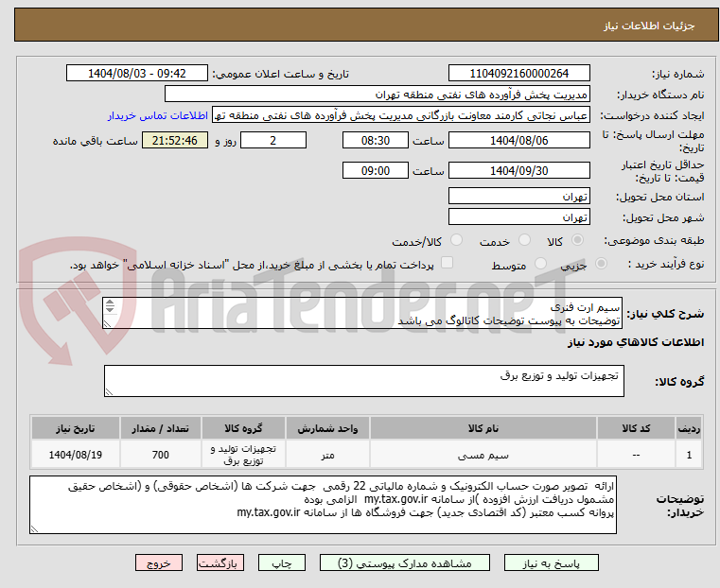Viewport: 720px width, 588px height.
Task: Click the کد کالا column header
Action: click(636, 428)
